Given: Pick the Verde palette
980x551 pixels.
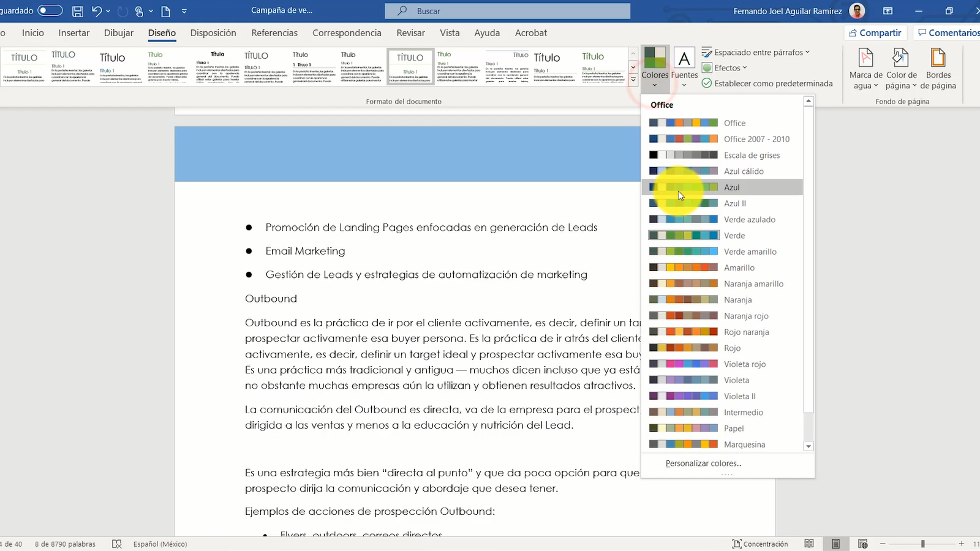Looking at the screenshot, I should pos(723,236).
